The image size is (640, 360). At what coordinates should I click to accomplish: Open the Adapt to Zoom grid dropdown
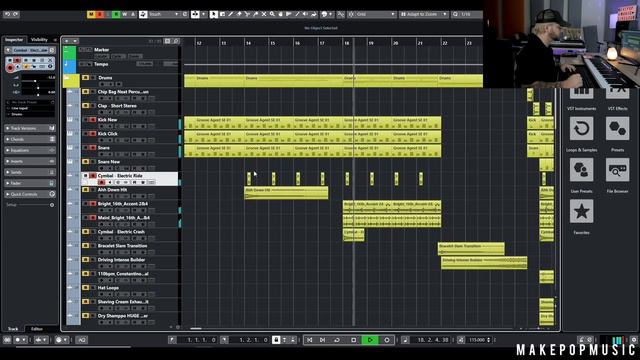[424, 14]
